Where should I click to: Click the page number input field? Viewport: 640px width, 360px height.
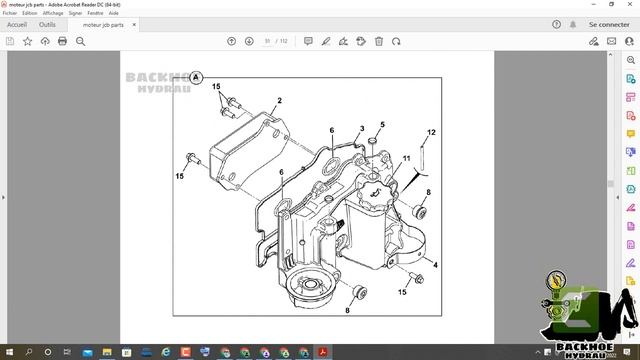(267, 41)
